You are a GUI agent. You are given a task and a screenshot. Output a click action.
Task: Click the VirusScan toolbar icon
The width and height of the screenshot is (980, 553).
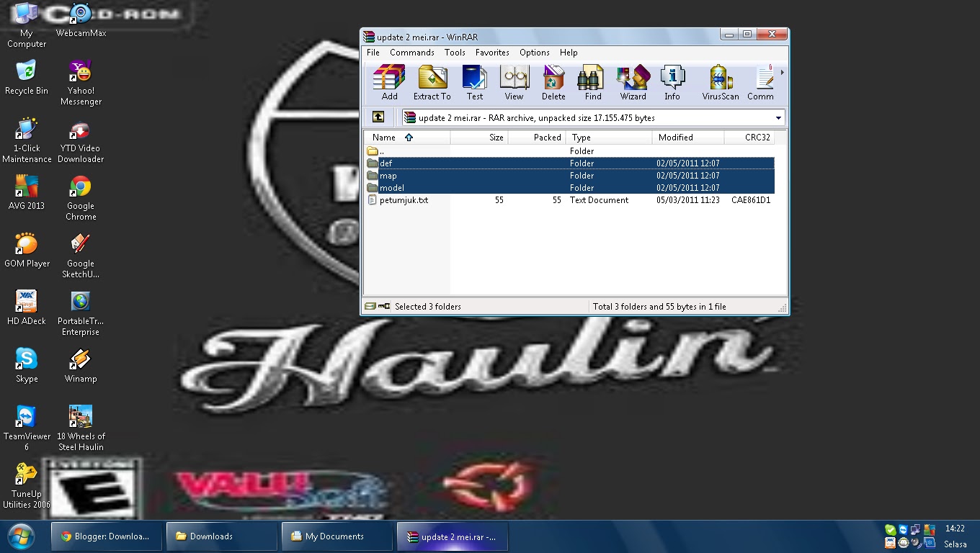point(721,83)
